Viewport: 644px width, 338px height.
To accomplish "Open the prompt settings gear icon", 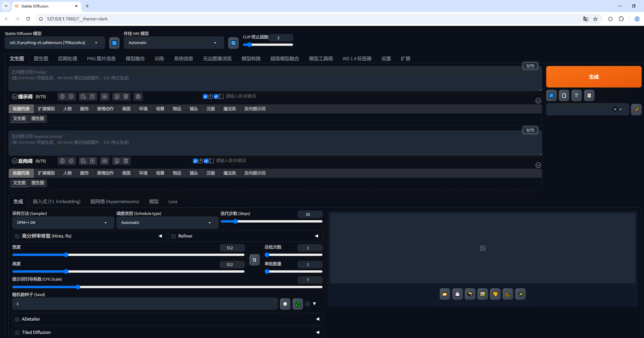I will [x=71, y=96].
